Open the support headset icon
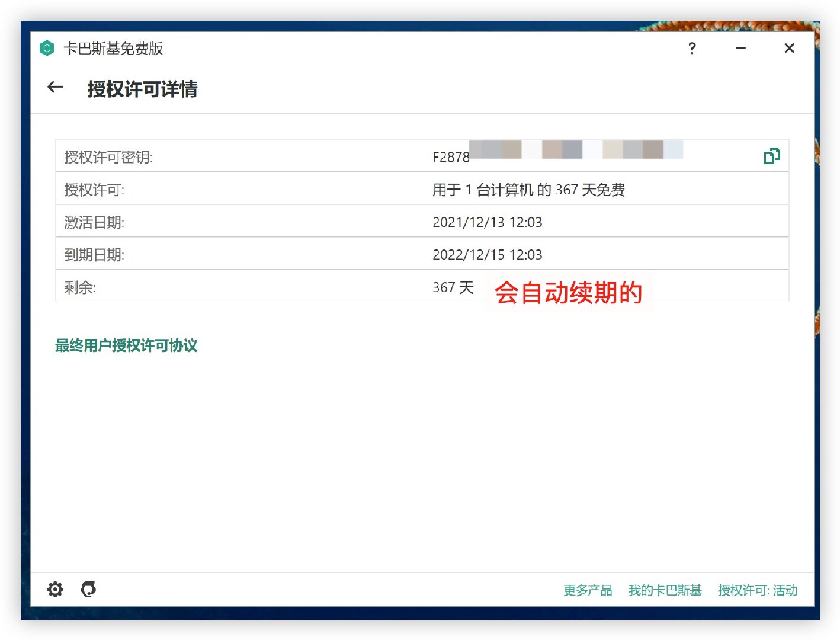Viewport: 840px width, 640px height. coord(88,590)
